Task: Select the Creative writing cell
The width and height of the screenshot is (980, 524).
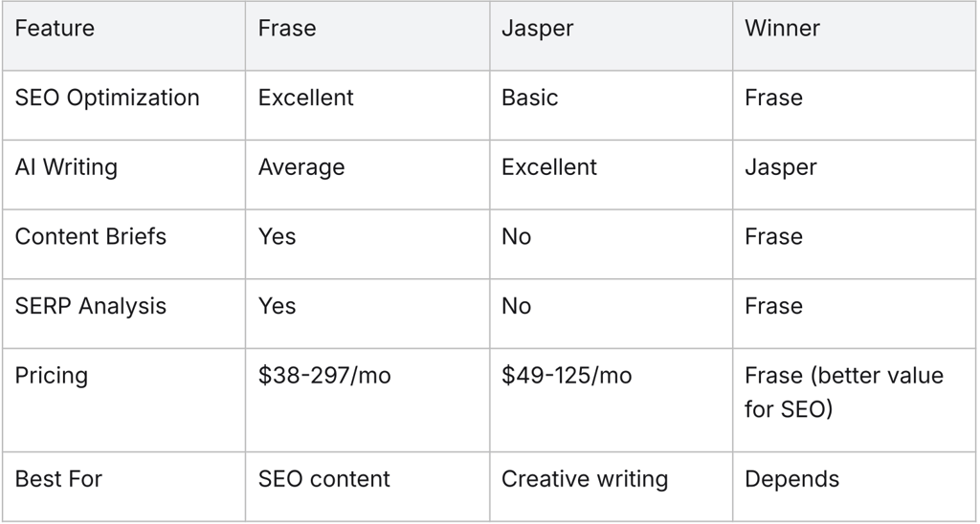Action: (x=585, y=479)
